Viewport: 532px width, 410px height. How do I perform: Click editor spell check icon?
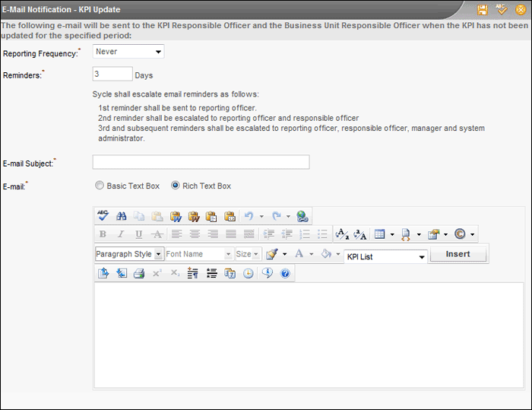click(103, 216)
